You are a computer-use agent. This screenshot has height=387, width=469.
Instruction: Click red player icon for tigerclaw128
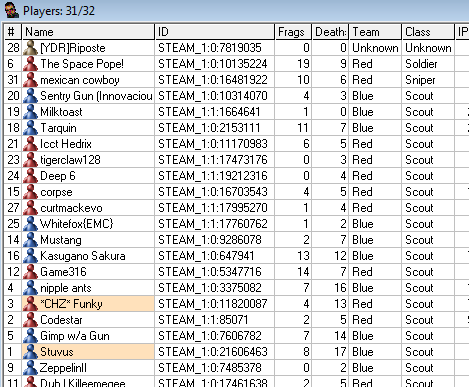(x=30, y=160)
